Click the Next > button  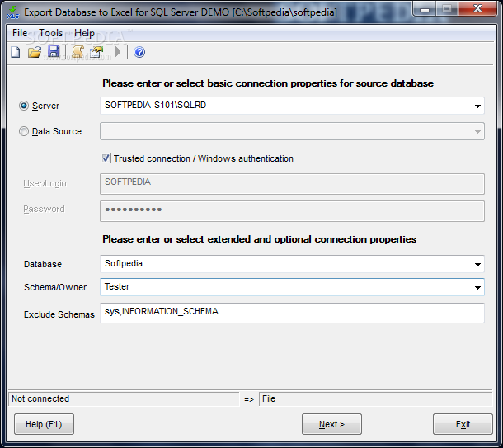331,424
